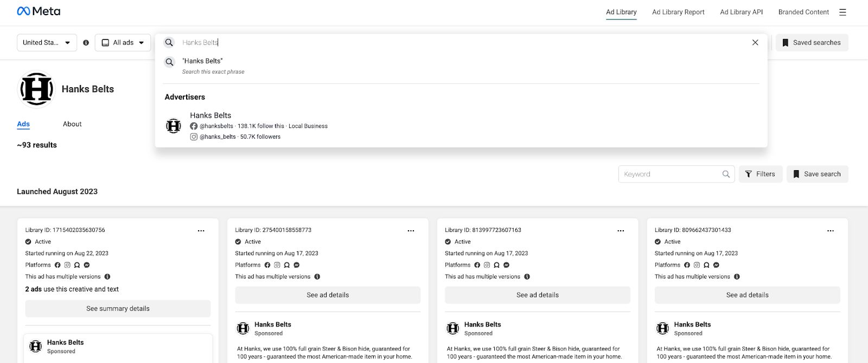The image size is (868, 363).
Task: Open the Branded Content tab
Action: click(803, 12)
